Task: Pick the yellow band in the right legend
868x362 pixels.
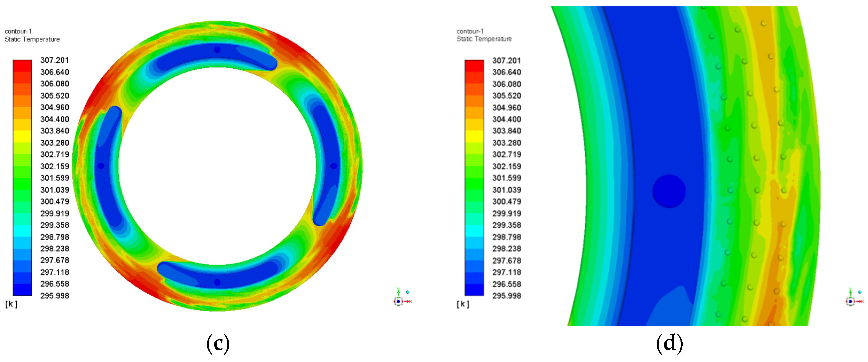Action: pos(474,136)
